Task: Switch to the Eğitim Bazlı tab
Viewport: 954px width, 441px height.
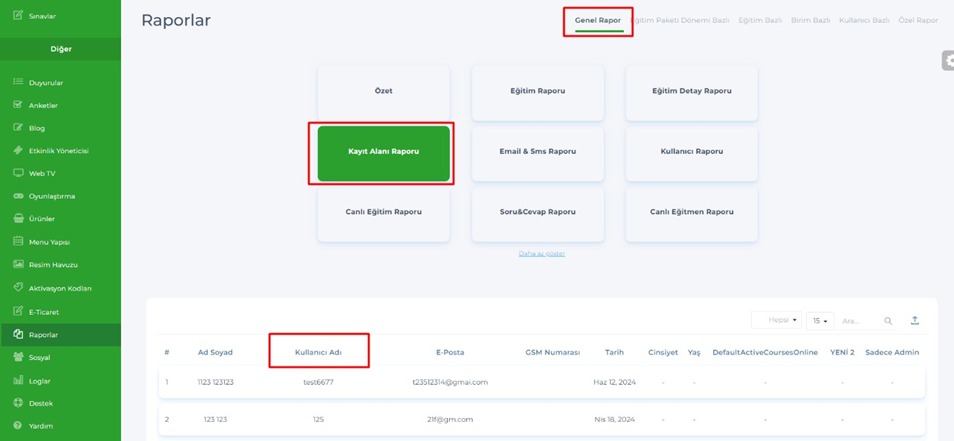Action: click(x=760, y=20)
